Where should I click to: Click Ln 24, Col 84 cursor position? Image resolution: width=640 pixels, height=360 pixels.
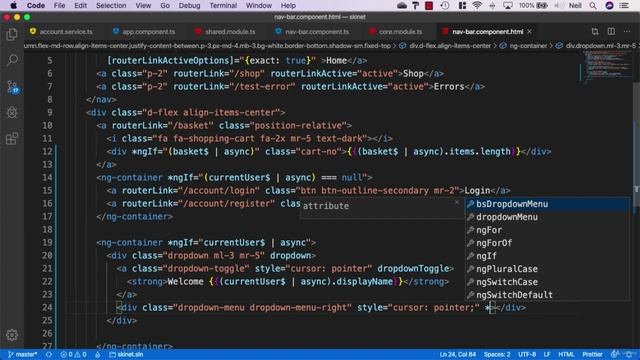tap(458, 354)
